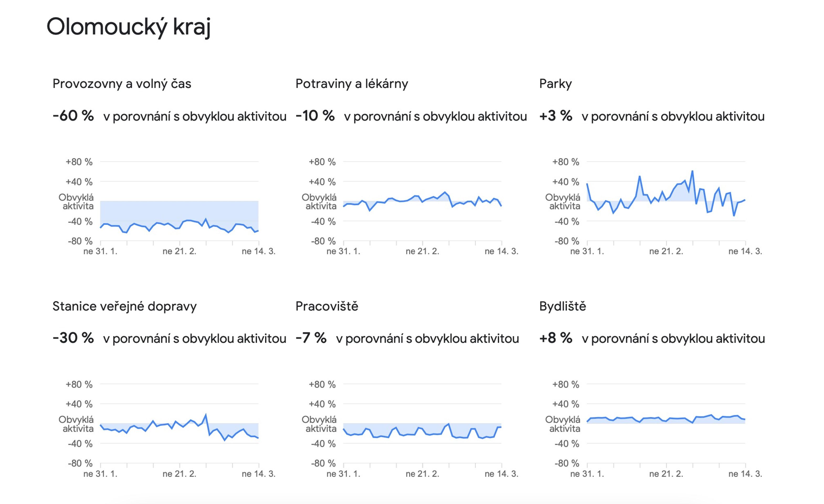
Task: Select the Provozovny a volný čas title
Action: coord(122,84)
